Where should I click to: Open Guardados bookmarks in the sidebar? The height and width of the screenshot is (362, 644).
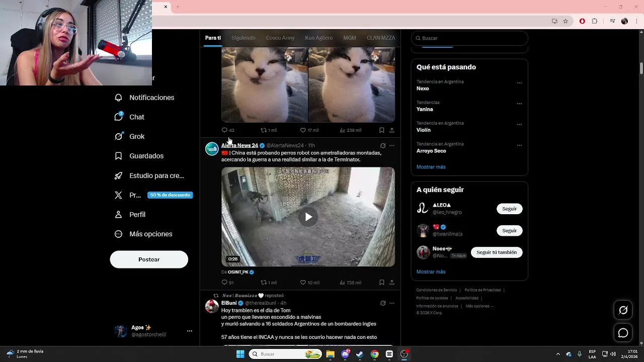coord(139,156)
